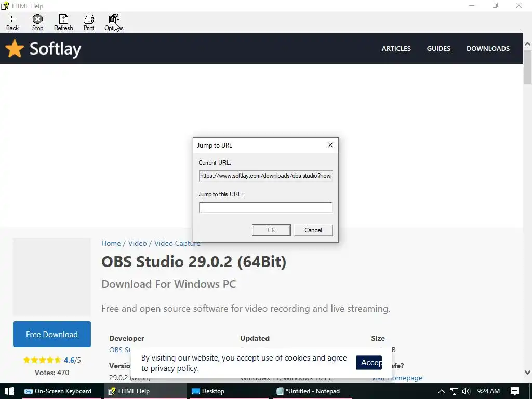Click the OBS Studio thumbnail placeholder
The height and width of the screenshot is (399, 532).
[x=52, y=277]
